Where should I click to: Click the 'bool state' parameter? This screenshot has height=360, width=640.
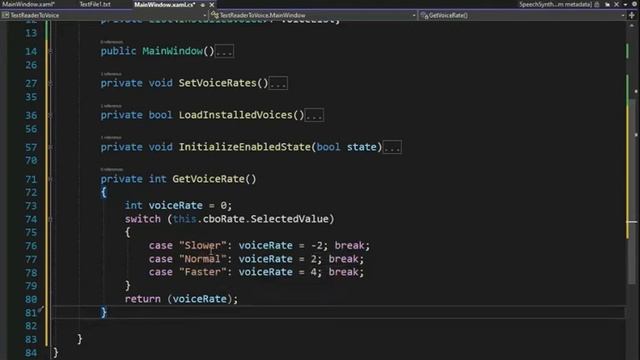[349, 147]
